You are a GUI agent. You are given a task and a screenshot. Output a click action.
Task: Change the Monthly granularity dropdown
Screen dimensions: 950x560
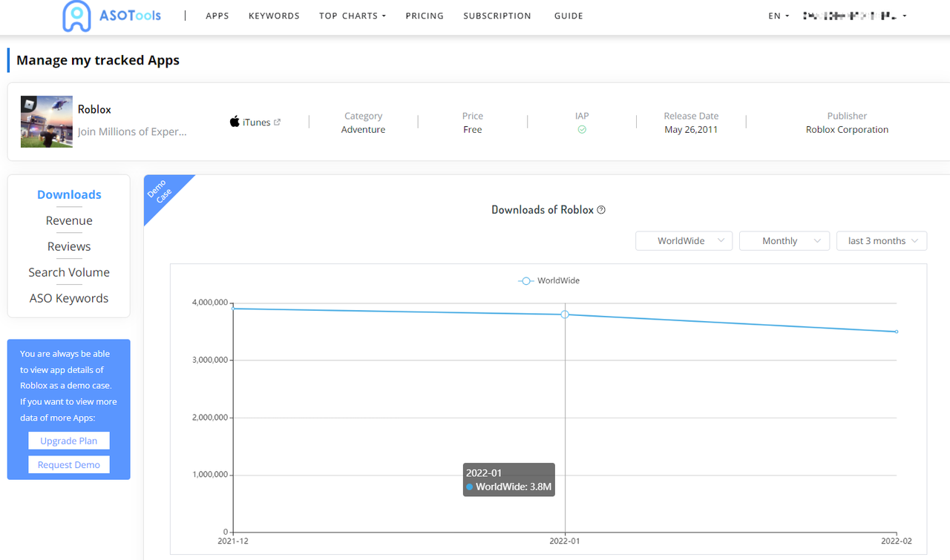[784, 240]
